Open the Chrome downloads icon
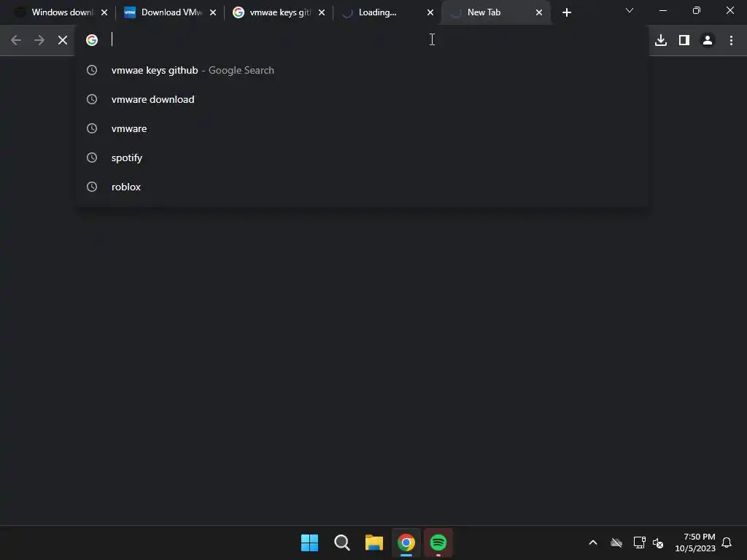The height and width of the screenshot is (560, 747). click(x=661, y=40)
